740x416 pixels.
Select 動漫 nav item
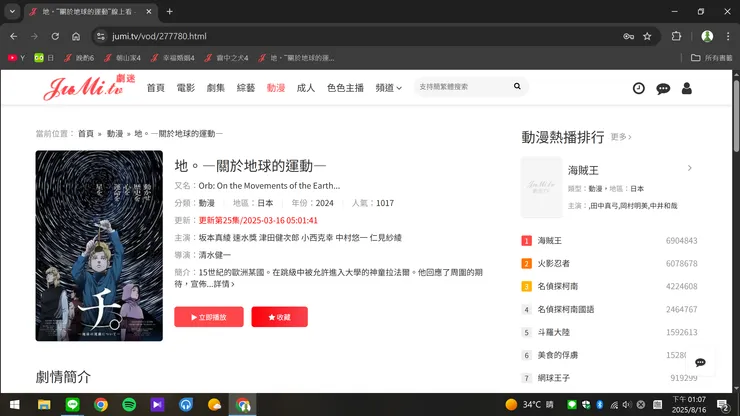coord(276,88)
